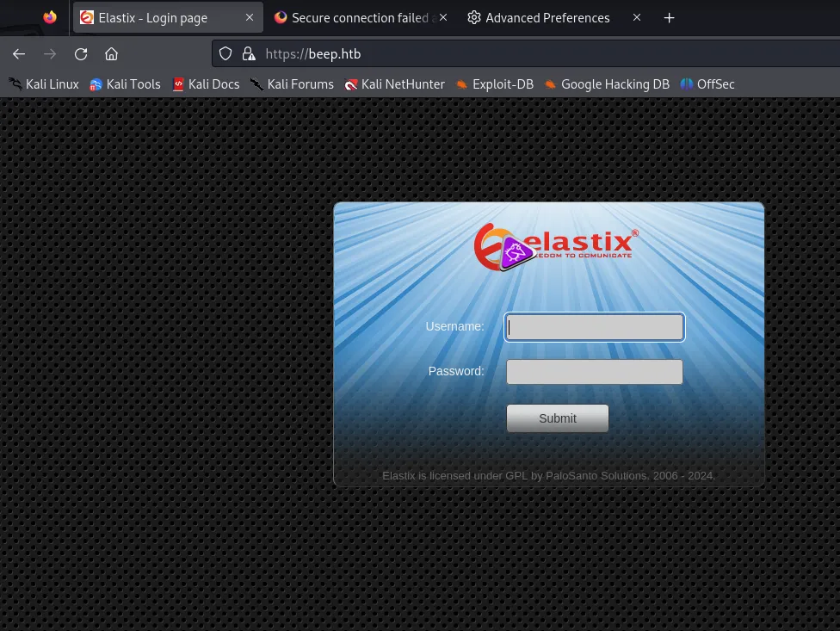Open a new browser tab

(x=669, y=18)
